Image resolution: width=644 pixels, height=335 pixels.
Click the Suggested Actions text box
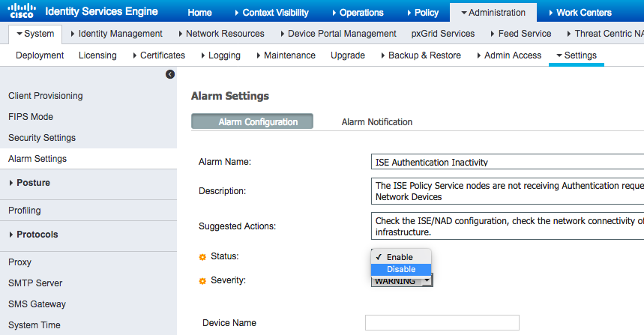coord(508,226)
